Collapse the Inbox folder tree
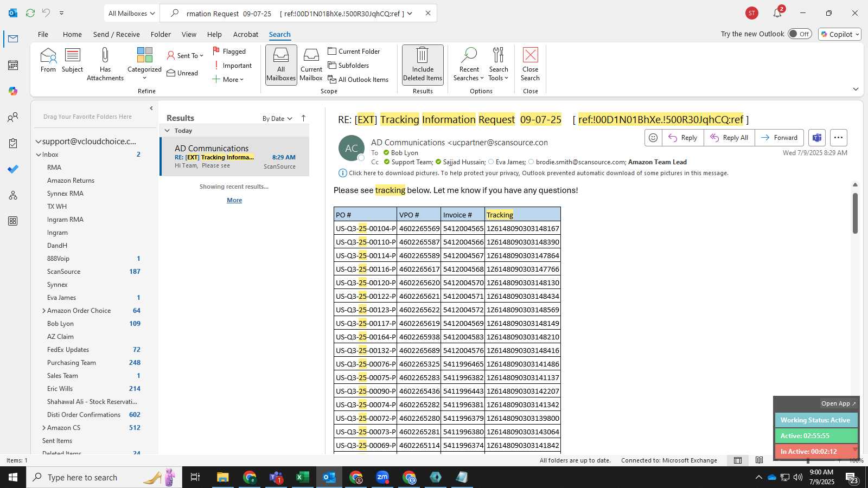This screenshot has height=488, width=868. tap(39, 155)
